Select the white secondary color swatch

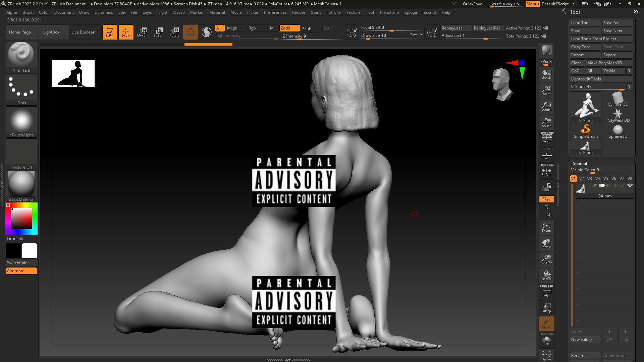[x=30, y=251]
